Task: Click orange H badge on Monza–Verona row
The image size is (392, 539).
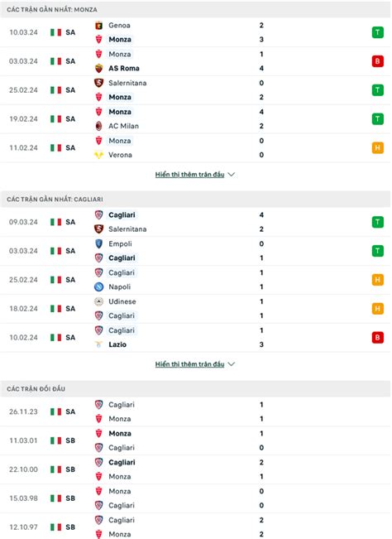Action: pyautogui.click(x=378, y=148)
